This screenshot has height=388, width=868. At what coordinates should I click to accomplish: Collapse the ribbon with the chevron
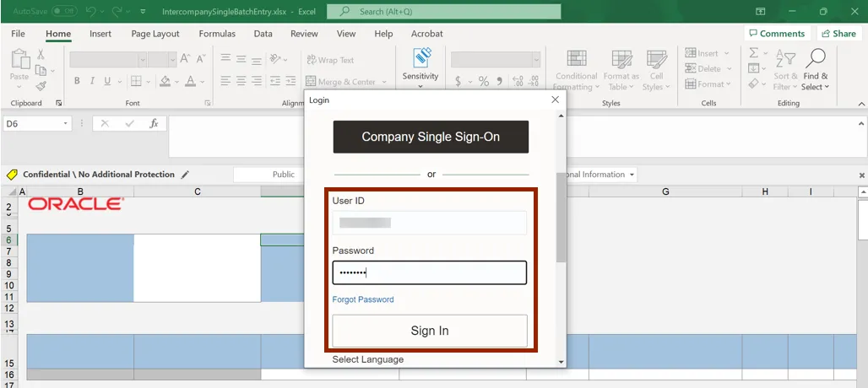click(861, 104)
